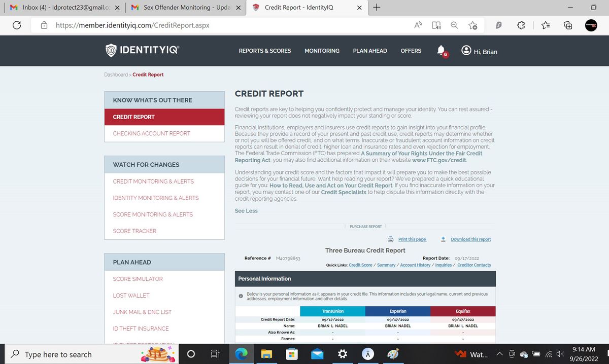Image resolution: width=609 pixels, height=364 pixels.
Task: Open the OFFERS navigation item
Action: click(x=411, y=51)
